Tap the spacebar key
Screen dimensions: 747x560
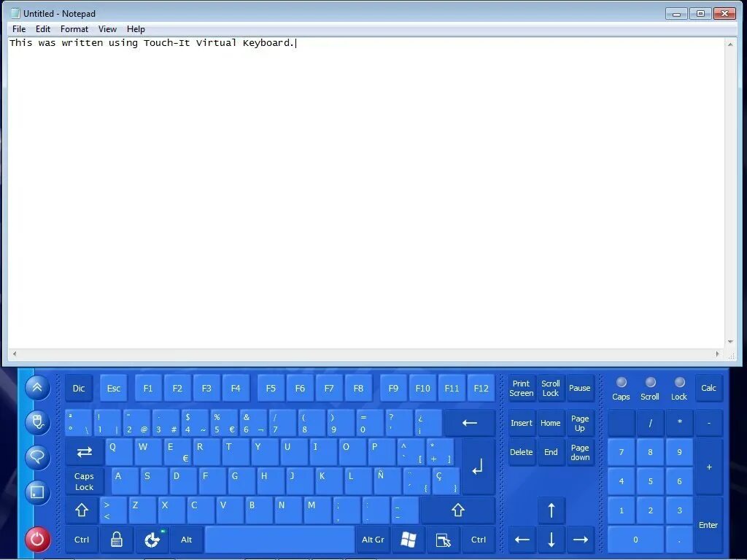[279, 540]
